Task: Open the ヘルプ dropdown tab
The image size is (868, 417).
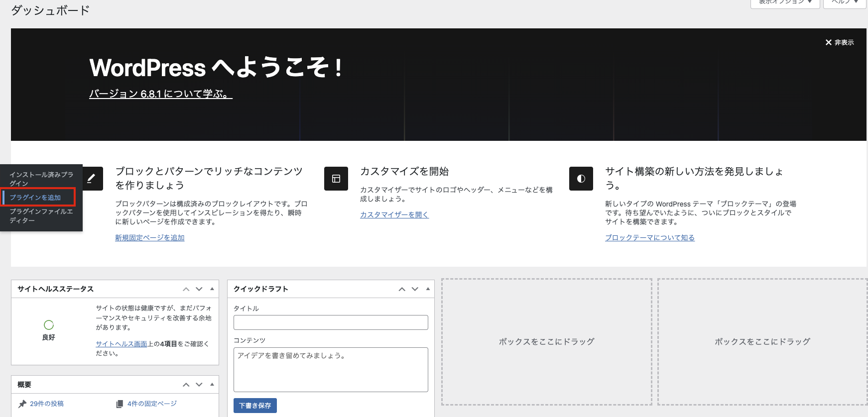Action: pos(845,2)
